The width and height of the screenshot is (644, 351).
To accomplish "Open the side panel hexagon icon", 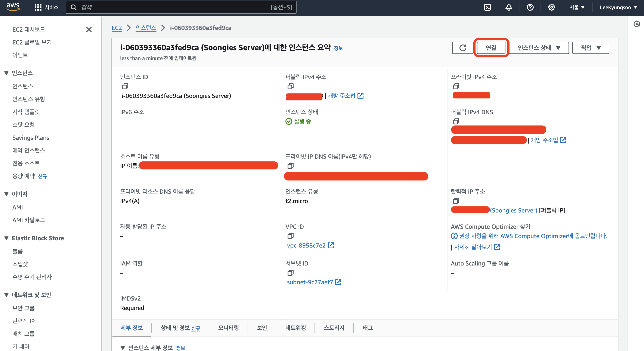I will [x=637, y=24].
